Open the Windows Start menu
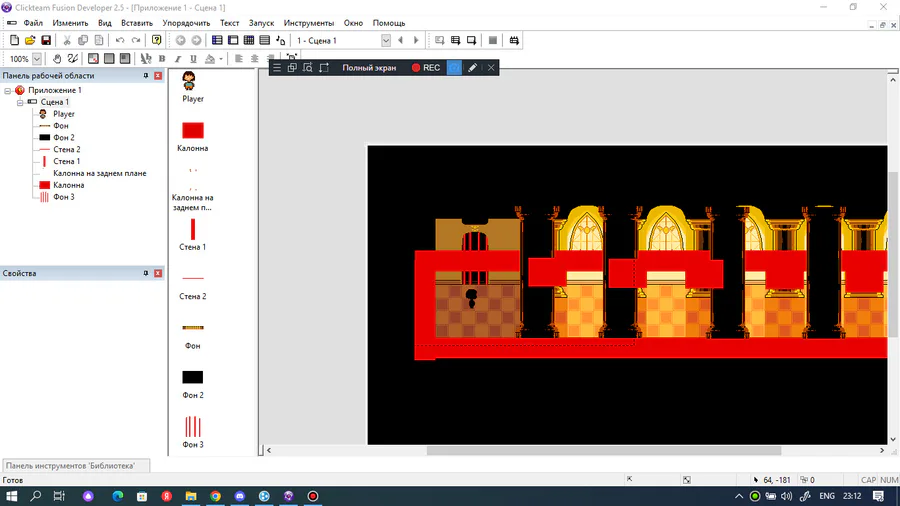 11,496
